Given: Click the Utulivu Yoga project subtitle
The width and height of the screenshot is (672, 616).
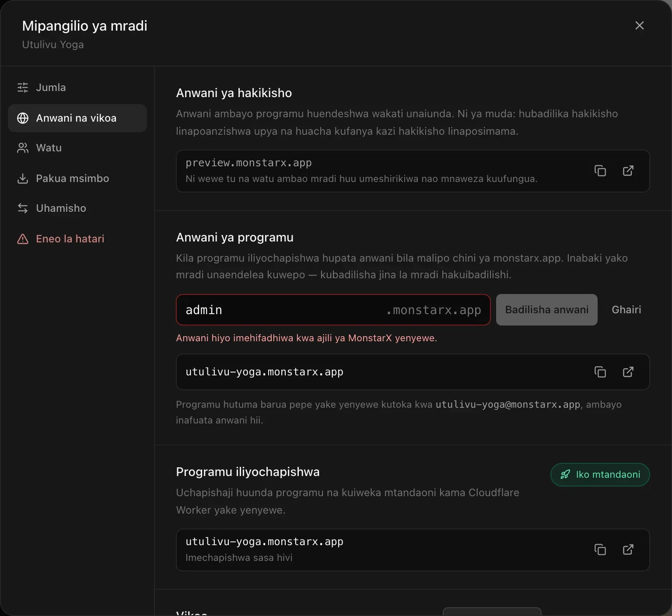Looking at the screenshot, I should click(x=53, y=45).
